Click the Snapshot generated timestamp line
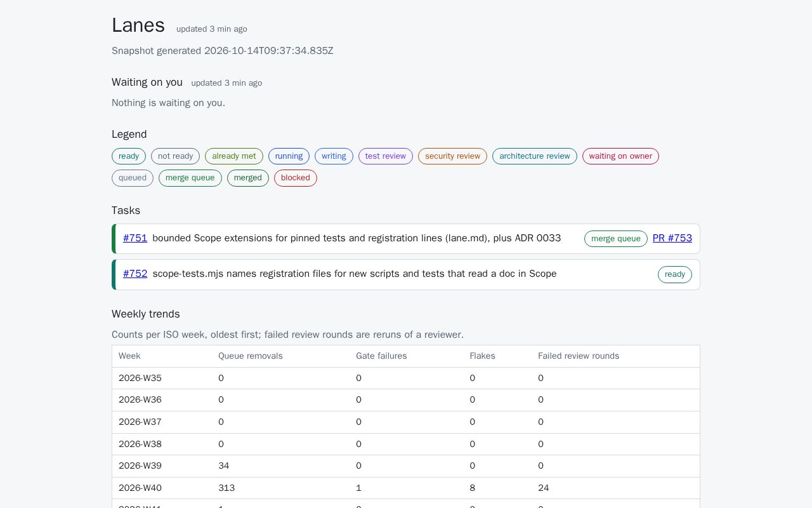 point(223,51)
